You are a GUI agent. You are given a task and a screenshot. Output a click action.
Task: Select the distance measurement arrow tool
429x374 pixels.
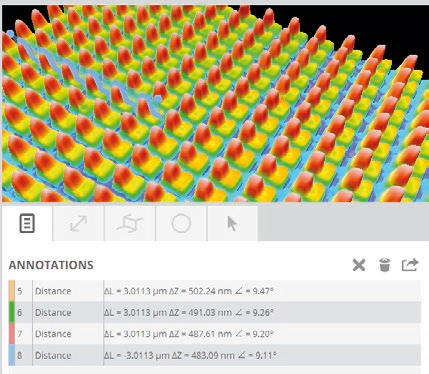(x=79, y=223)
